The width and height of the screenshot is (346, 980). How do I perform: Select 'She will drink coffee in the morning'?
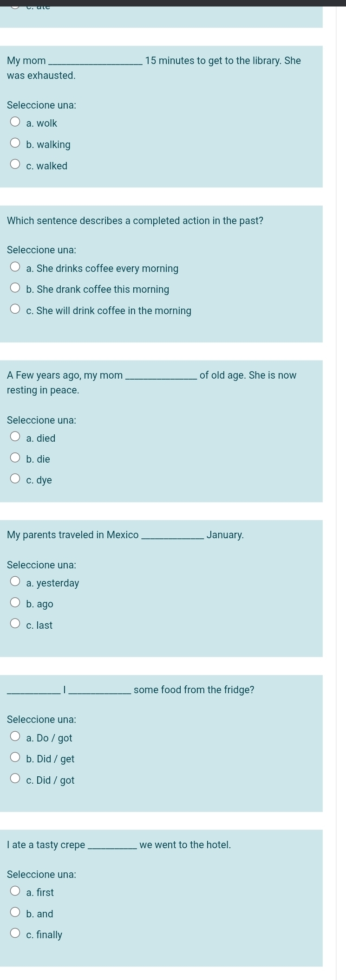15,310
